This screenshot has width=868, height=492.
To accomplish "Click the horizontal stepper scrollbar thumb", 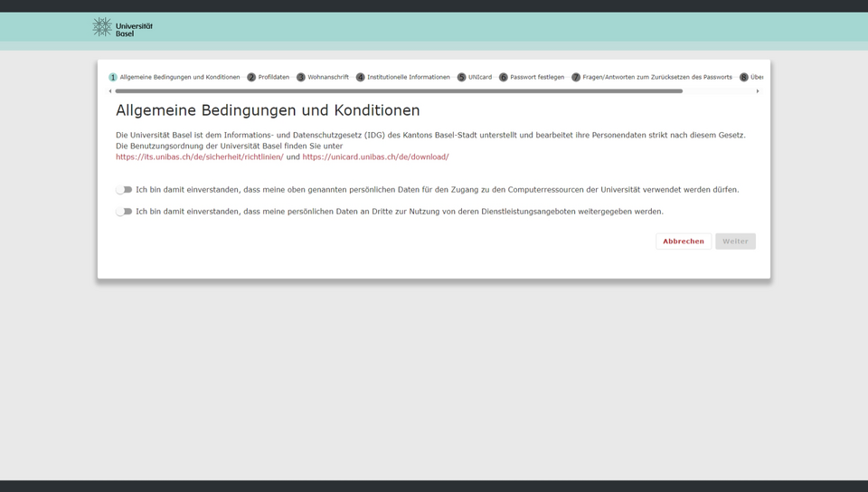I will coord(398,91).
